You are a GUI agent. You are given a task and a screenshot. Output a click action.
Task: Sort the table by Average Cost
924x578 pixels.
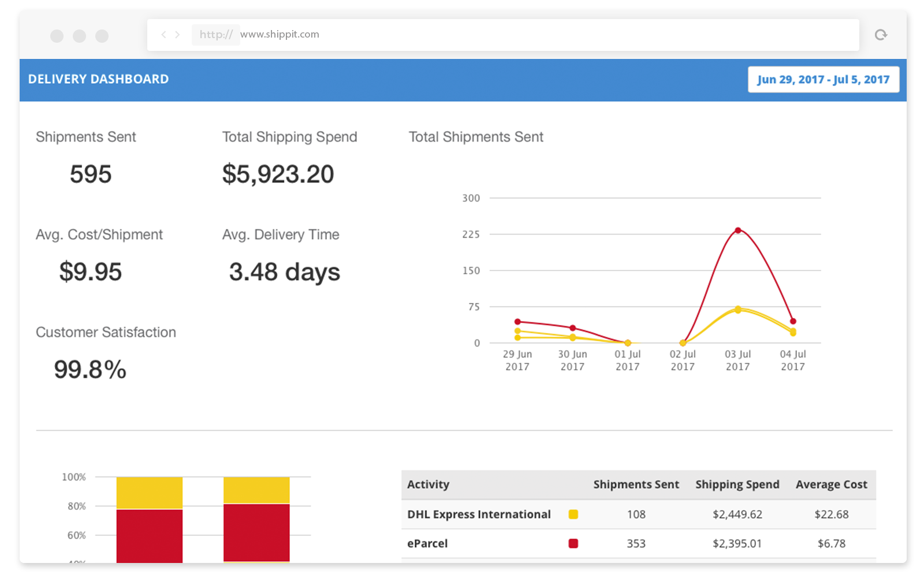pos(831,484)
